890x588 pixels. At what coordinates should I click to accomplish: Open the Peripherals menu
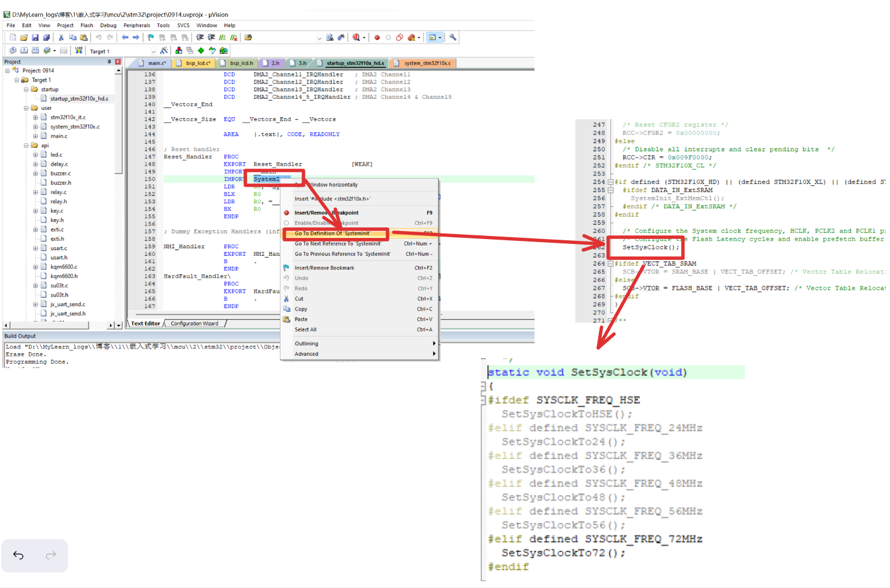coord(137,25)
